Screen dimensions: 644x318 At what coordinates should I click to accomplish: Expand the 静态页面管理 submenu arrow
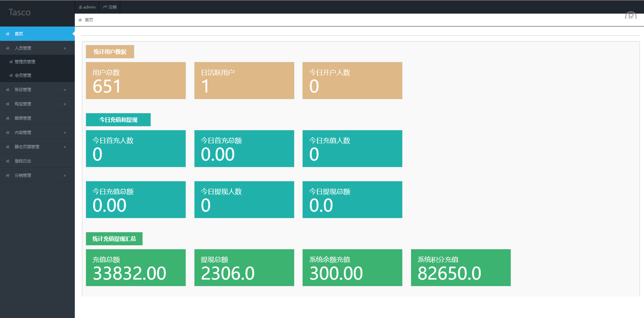tap(65, 147)
